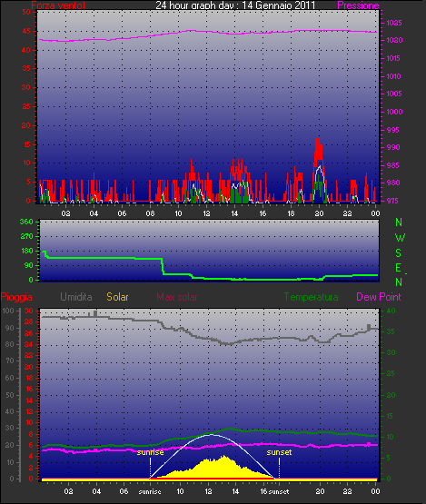The image size is (426, 504).
Task: Click the 14 hour tick on wind chart
Action: coord(234,213)
